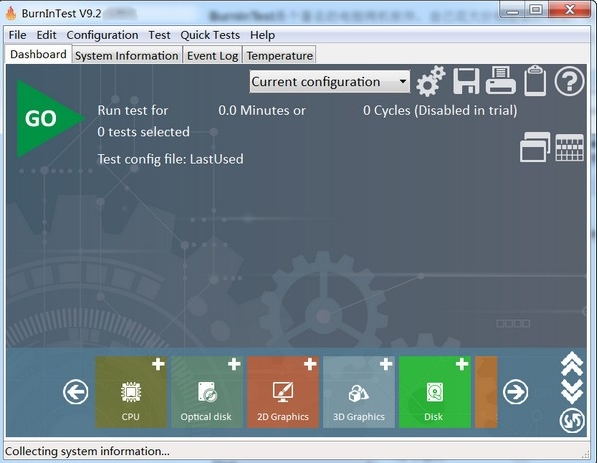
Task: Click 'Test config file: LastUsed' text
Action: [170, 159]
